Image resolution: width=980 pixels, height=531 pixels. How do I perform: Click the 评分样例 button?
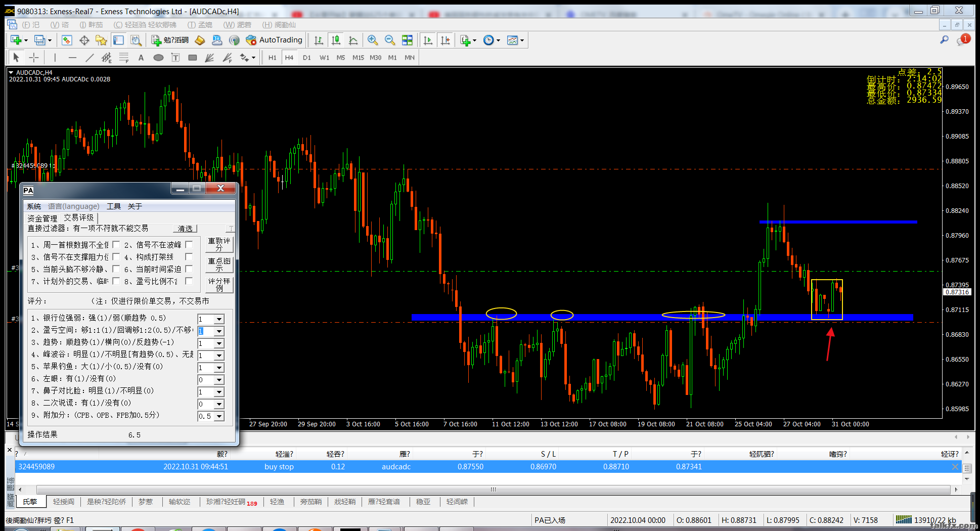click(219, 284)
